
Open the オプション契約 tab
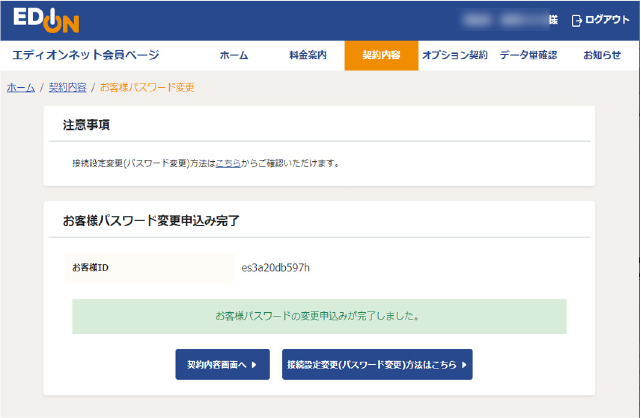pyautogui.click(x=455, y=55)
